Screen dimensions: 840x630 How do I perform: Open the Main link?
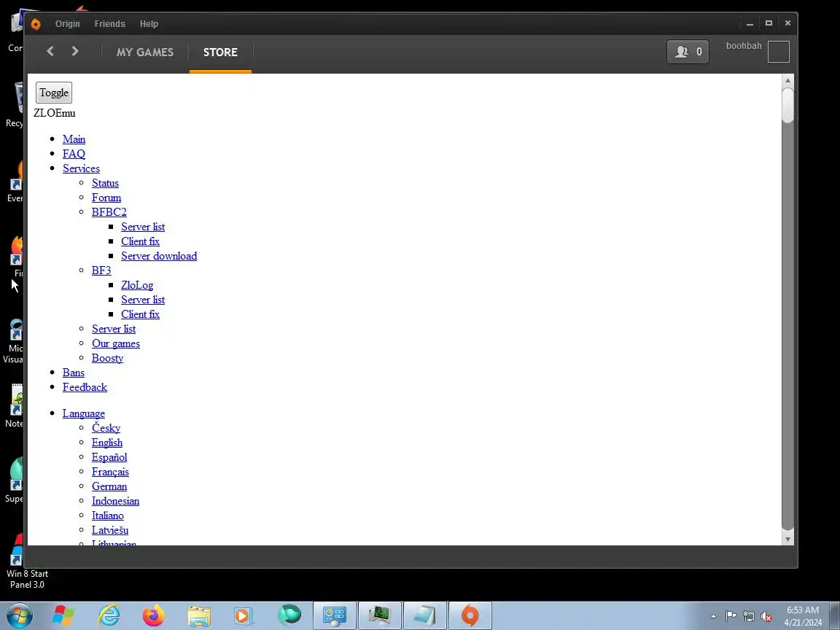[x=74, y=139]
